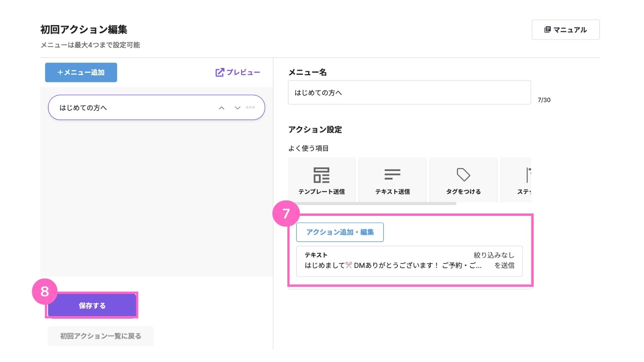Click the よく使う項目 label
The height and width of the screenshot is (362, 644).
308,148
